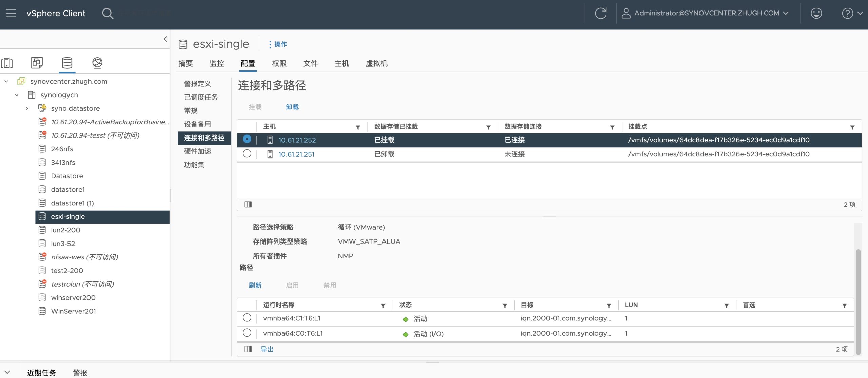This screenshot has width=868, height=378.
Task: Expand syno datastore cluster node
Action: (27, 108)
